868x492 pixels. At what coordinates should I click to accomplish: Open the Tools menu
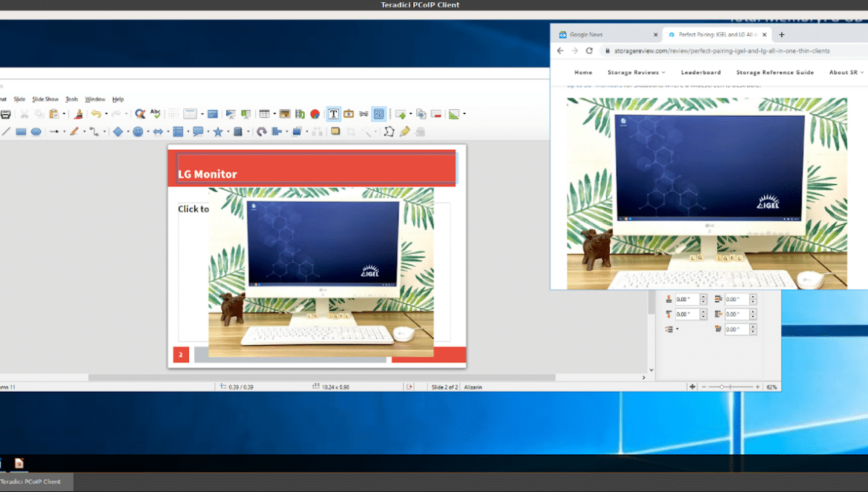[x=72, y=99]
